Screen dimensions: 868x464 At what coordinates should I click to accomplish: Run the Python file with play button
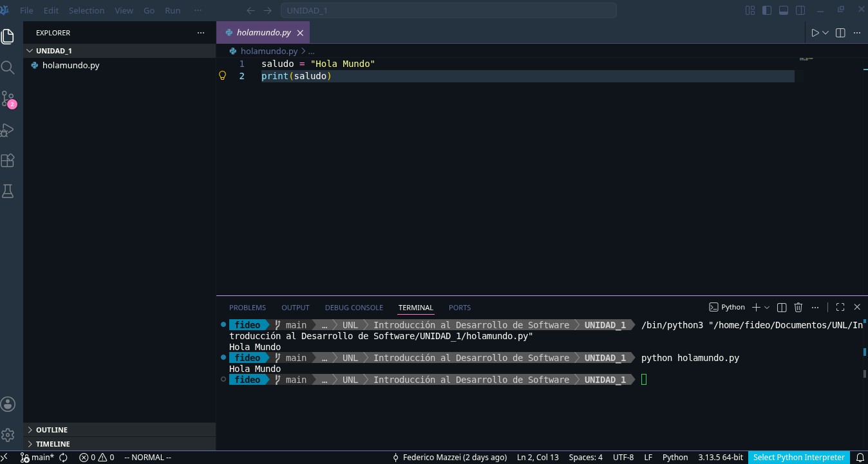point(815,33)
